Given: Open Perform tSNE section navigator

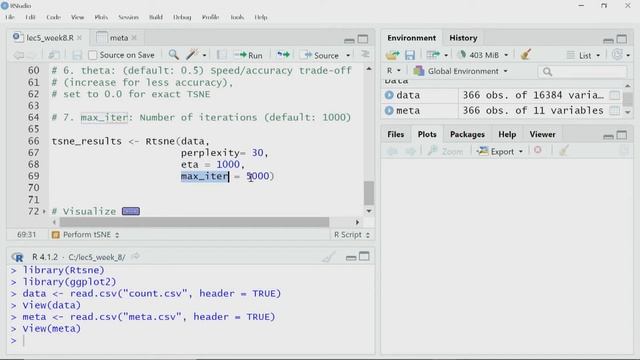Looking at the screenshot, I should pyautogui.click(x=85, y=235).
